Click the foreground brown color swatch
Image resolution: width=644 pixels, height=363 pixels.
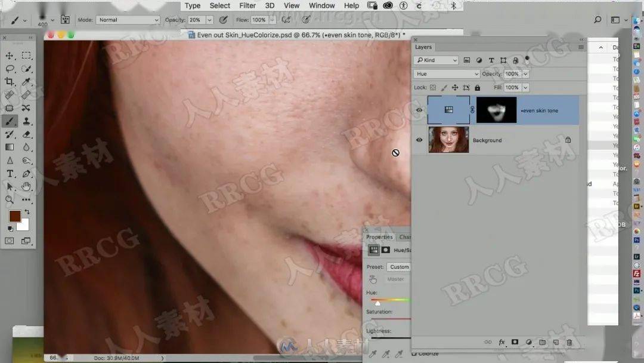pos(14,216)
